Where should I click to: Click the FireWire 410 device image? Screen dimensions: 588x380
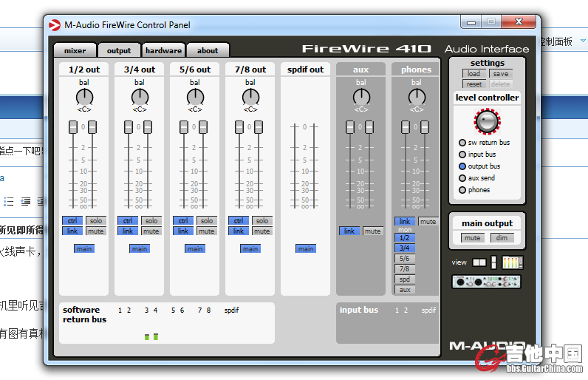tap(487, 282)
